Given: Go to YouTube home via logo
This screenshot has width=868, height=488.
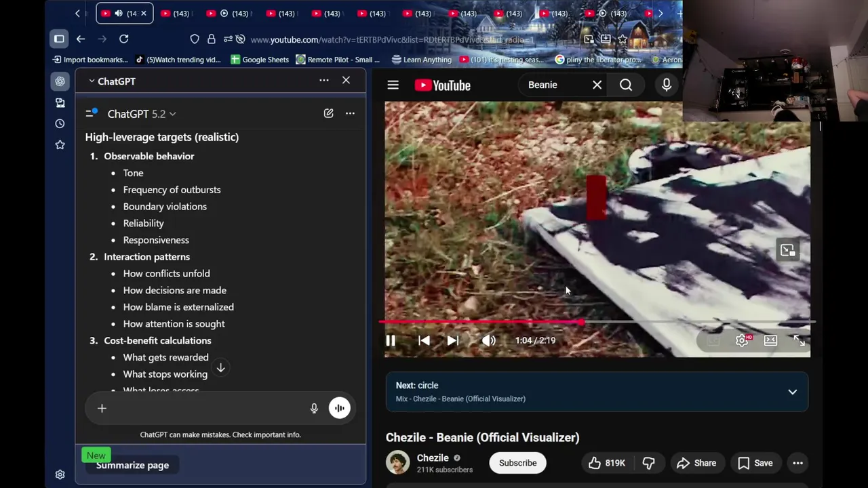Looking at the screenshot, I should tap(443, 85).
